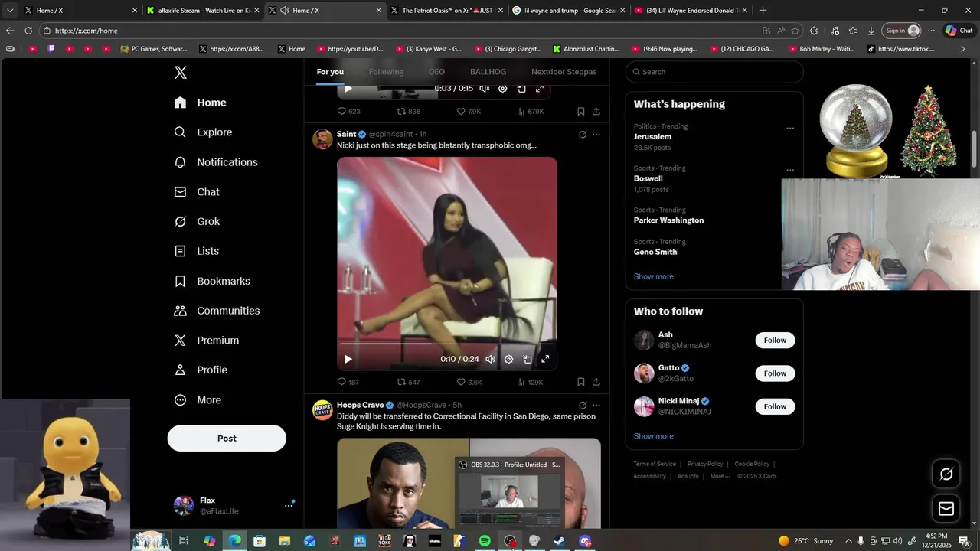980x551 pixels.
Task: Open Chat in the sidebar
Action: click(x=197, y=192)
